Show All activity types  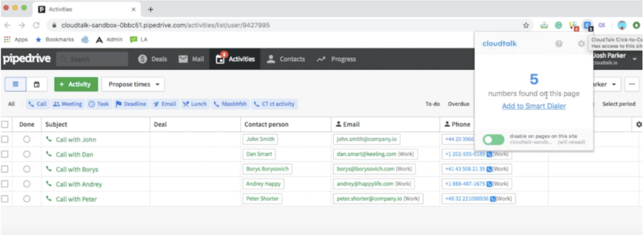(11, 104)
